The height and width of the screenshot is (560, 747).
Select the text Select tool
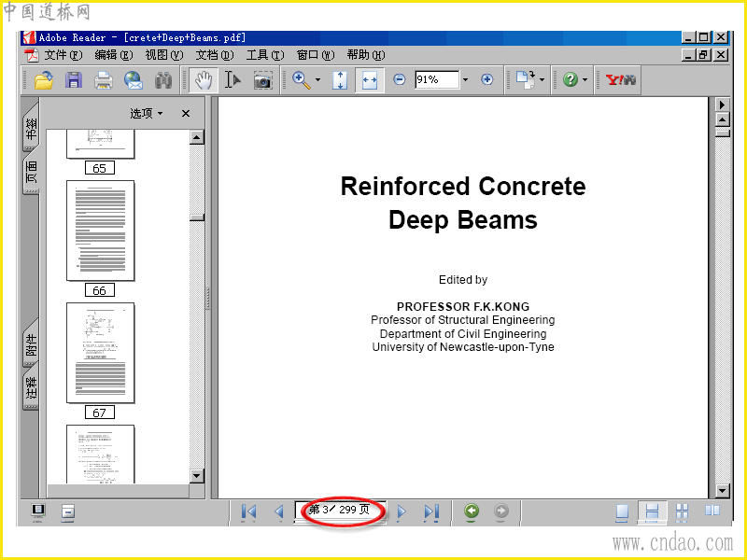[233, 80]
